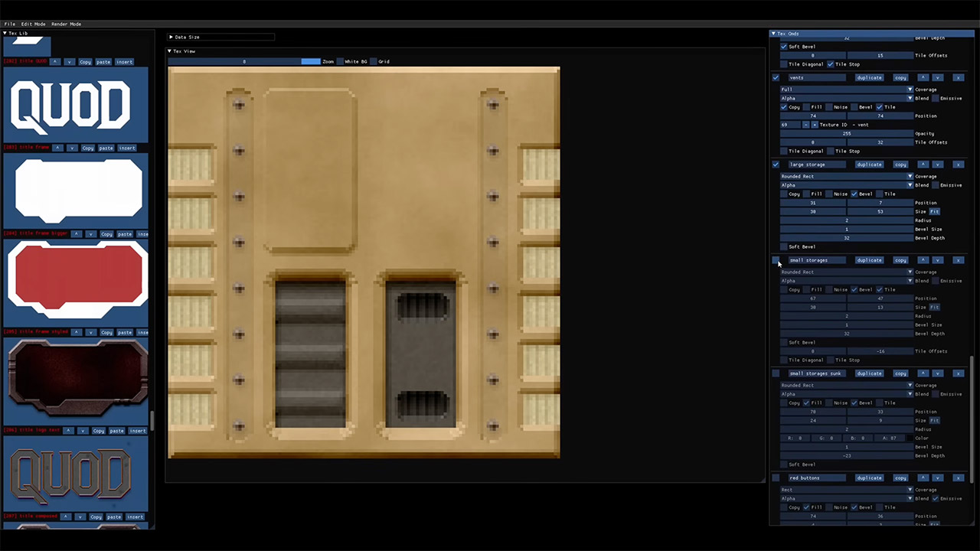Screen dimensions: 980x551
Task: Open the Render Mode menu
Action: point(66,24)
